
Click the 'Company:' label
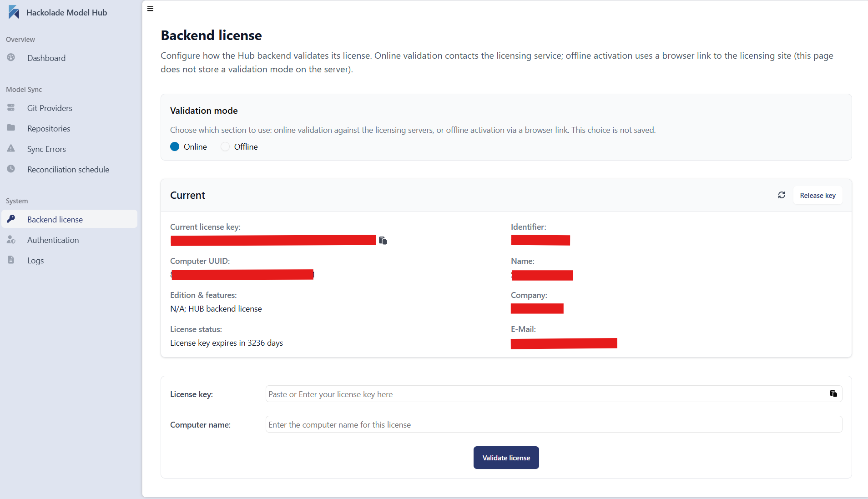[529, 295]
